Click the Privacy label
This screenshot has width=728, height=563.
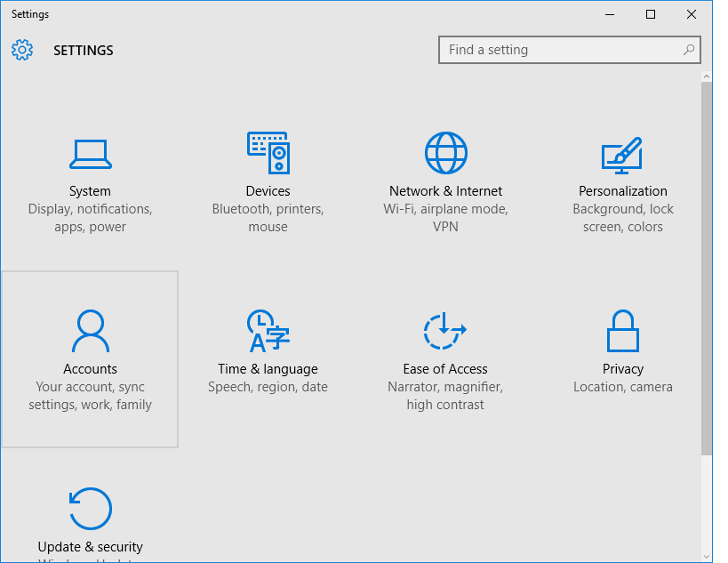coord(623,369)
